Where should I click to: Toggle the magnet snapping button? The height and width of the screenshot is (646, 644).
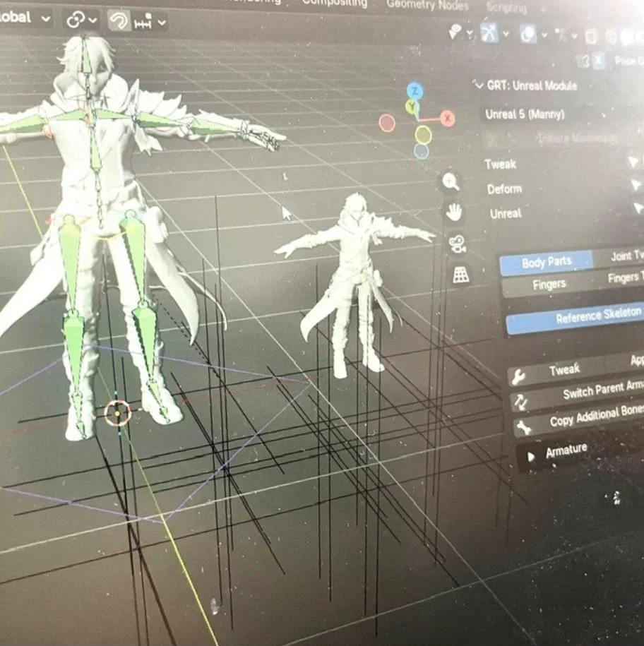(x=118, y=21)
